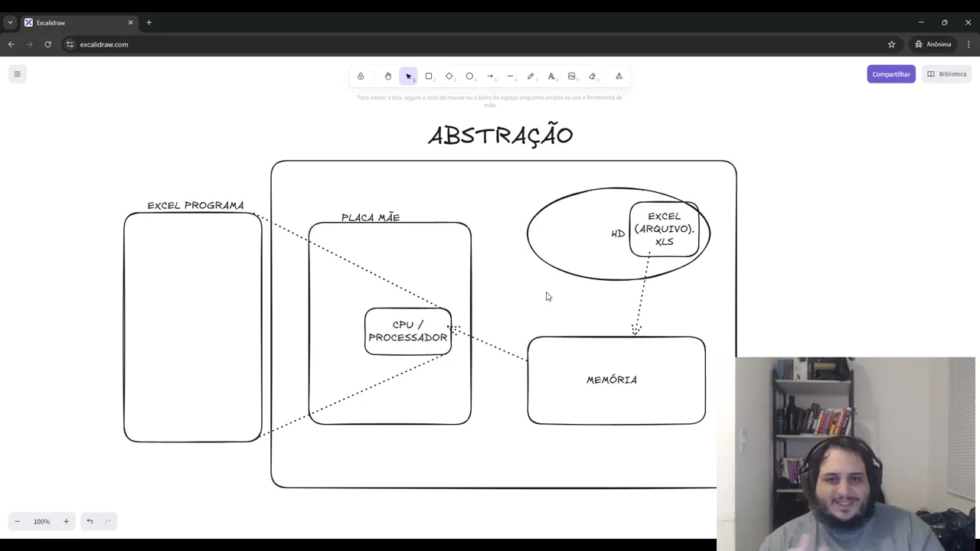Image resolution: width=980 pixels, height=551 pixels.
Task: Select the EXCEL (ARQUIVO).XLS box text
Action: [x=664, y=229]
